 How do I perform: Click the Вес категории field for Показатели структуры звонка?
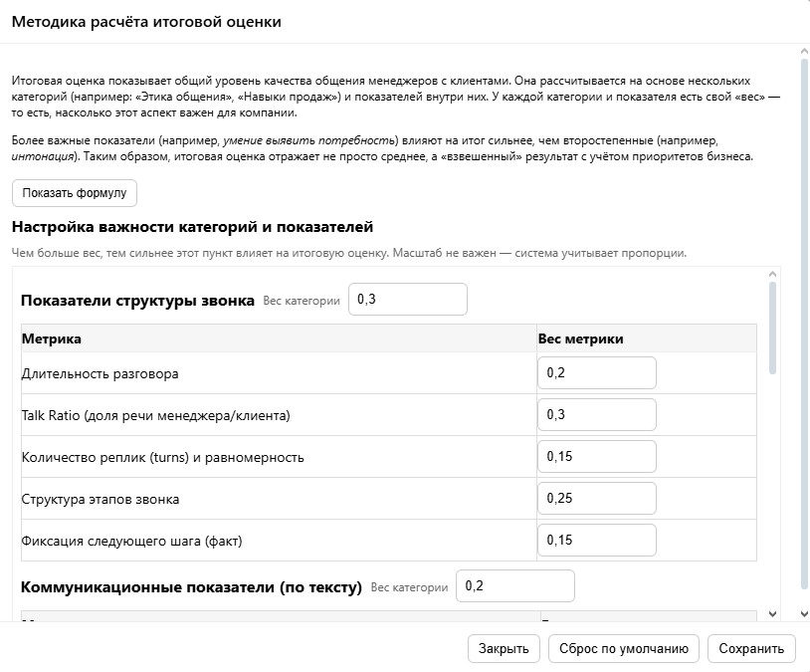click(x=407, y=300)
